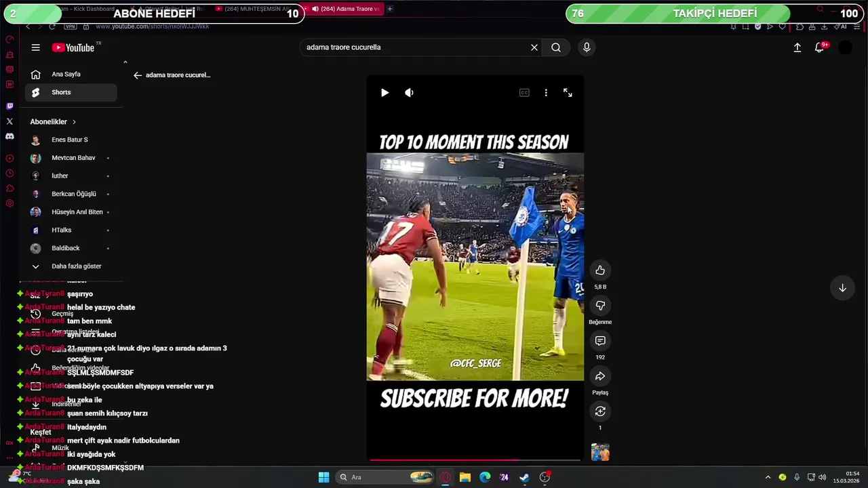
Task: Open the YouTube hamburger guide menu
Action: (35, 47)
